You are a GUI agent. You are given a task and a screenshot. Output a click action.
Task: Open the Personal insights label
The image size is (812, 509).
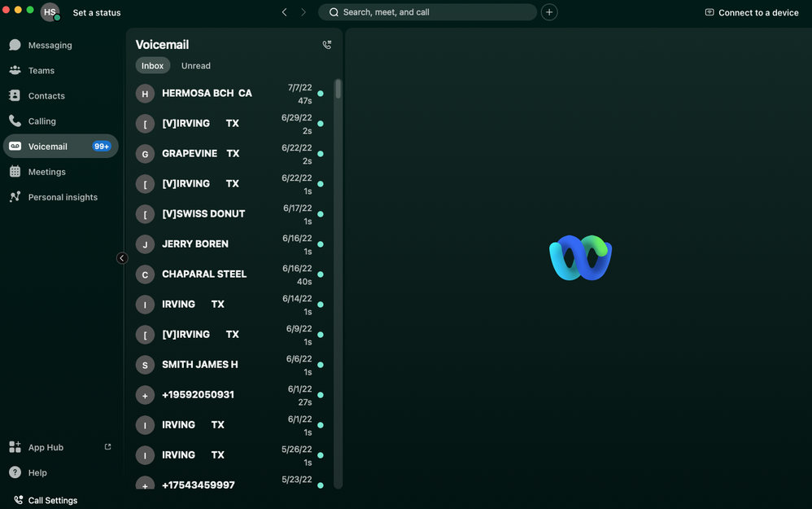coord(63,197)
